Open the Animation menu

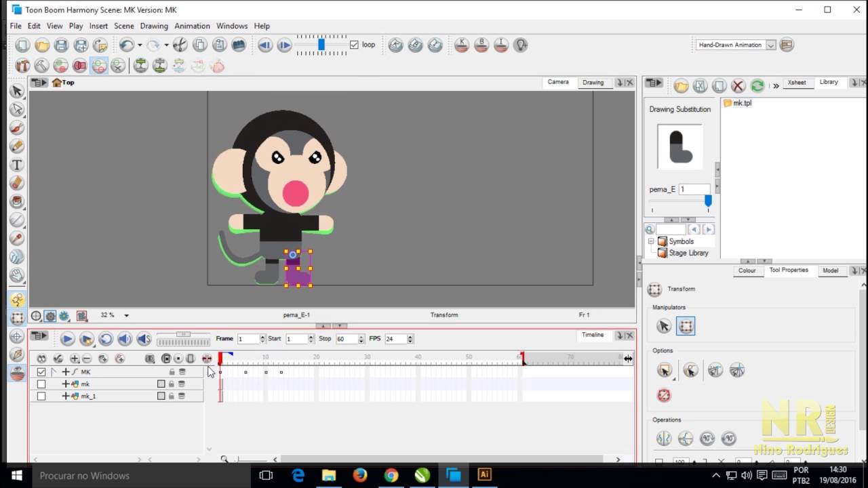192,26
